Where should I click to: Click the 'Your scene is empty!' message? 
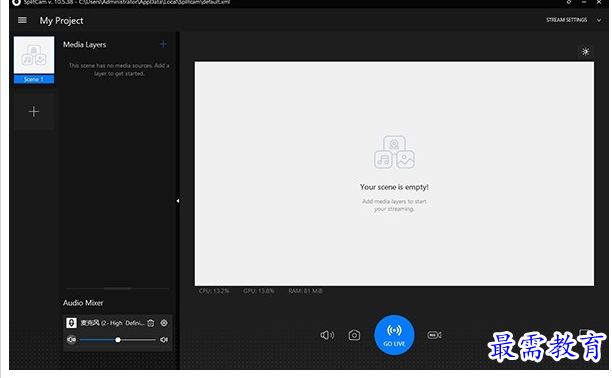tap(394, 187)
